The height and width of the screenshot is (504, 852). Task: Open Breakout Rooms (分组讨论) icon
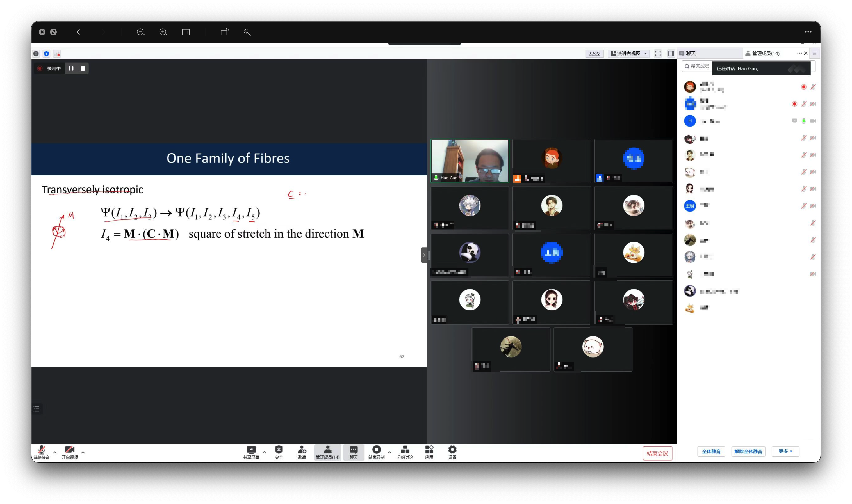[x=405, y=450]
